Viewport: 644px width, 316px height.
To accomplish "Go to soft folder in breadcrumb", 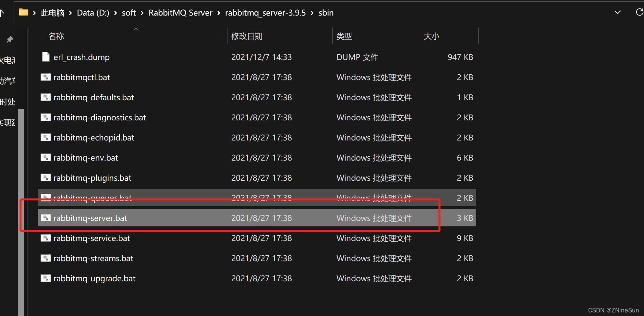I will (129, 13).
